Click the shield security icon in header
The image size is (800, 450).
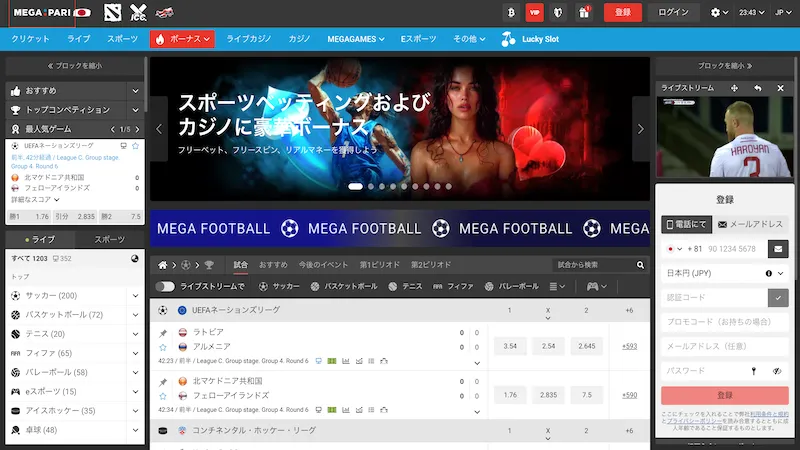coord(558,12)
